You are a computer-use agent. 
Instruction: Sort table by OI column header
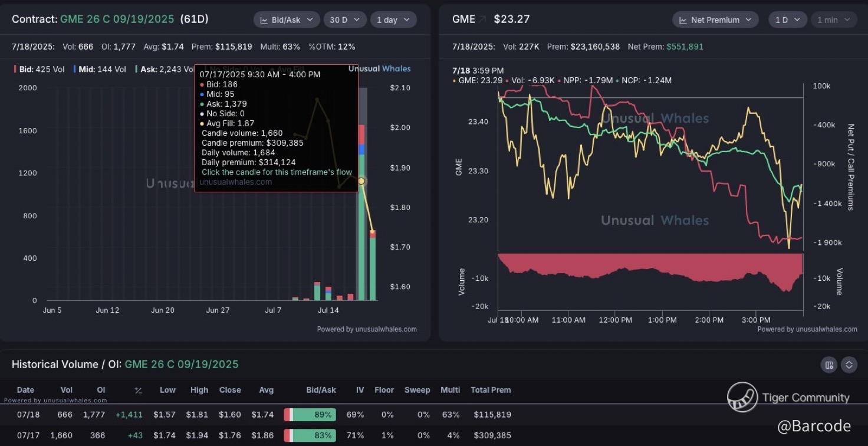(x=101, y=390)
